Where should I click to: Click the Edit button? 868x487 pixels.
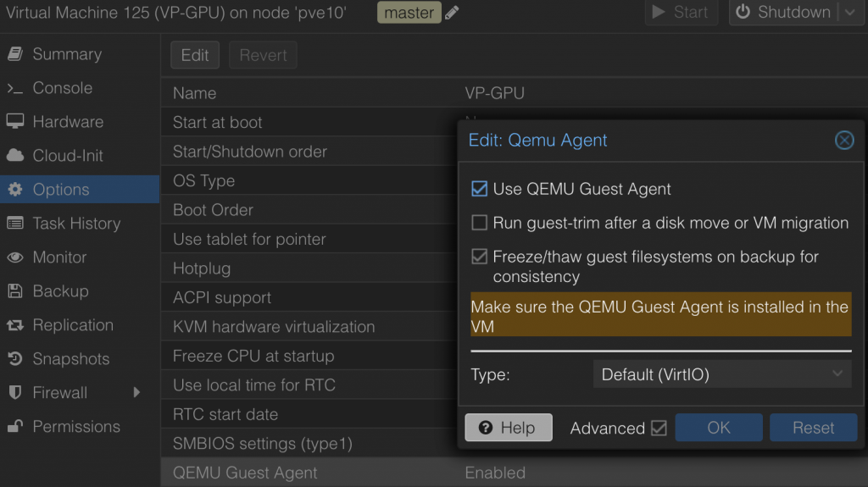(195, 55)
